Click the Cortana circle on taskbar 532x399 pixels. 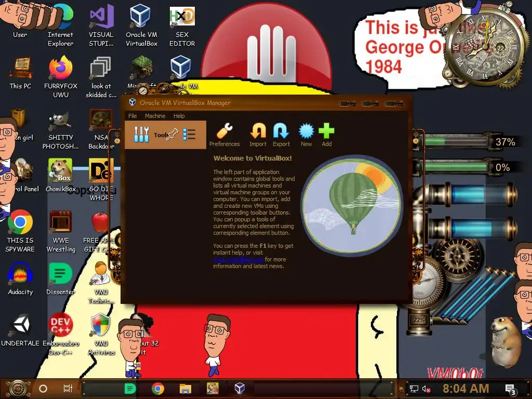(x=43, y=389)
